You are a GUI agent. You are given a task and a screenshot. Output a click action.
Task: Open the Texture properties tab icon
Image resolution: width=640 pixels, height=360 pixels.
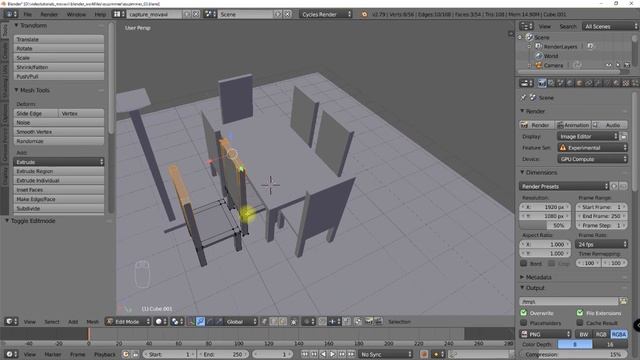(626, 83)
